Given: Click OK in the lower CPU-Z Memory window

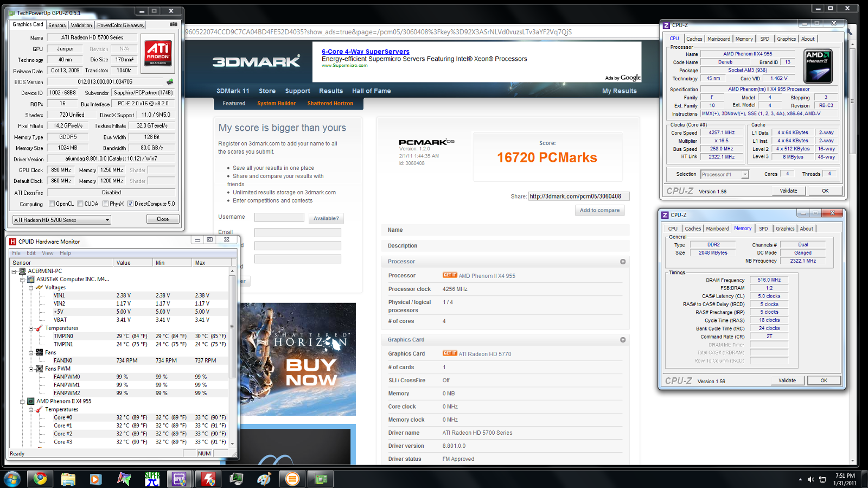Looking at the screenshot, I should pyautogui.click(x=824, y=381).
